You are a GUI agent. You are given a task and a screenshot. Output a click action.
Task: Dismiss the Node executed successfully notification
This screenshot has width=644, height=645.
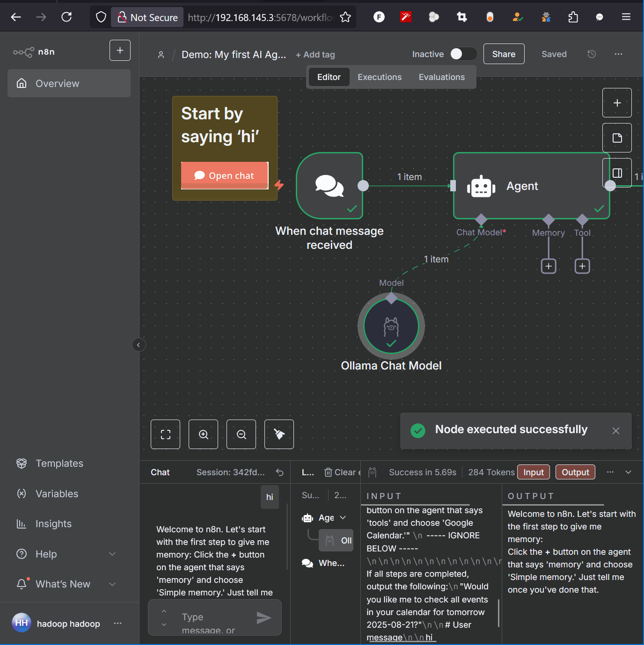(616, 431)
